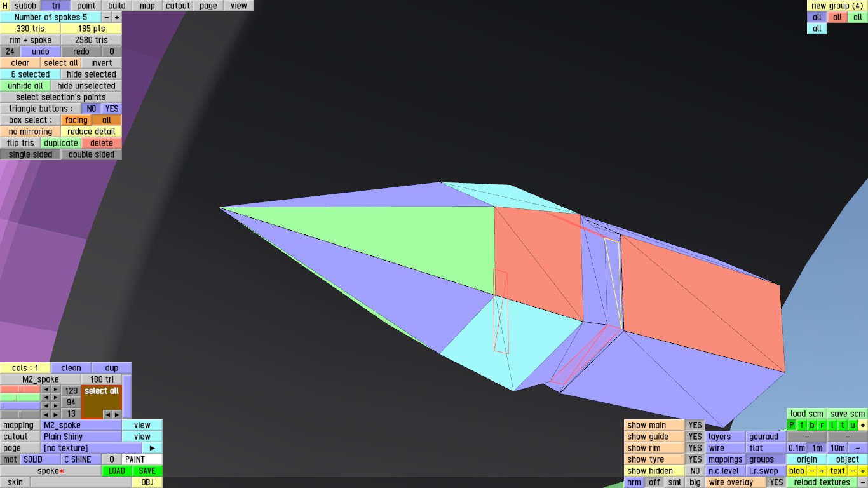Toggle the wire overlay YES setting
The width and height of the screenshot is (868, 488).
pyautogui.click(x=776, y=482)
